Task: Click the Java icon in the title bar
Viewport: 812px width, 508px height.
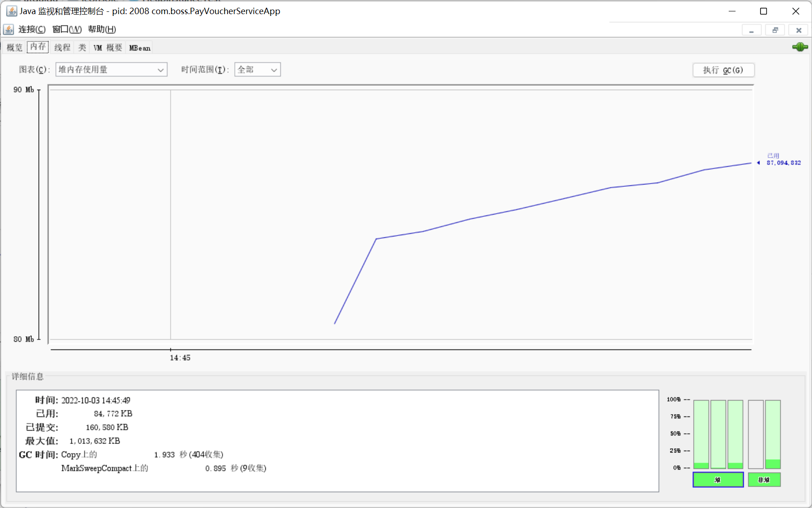Action: (x=11, y=11)
